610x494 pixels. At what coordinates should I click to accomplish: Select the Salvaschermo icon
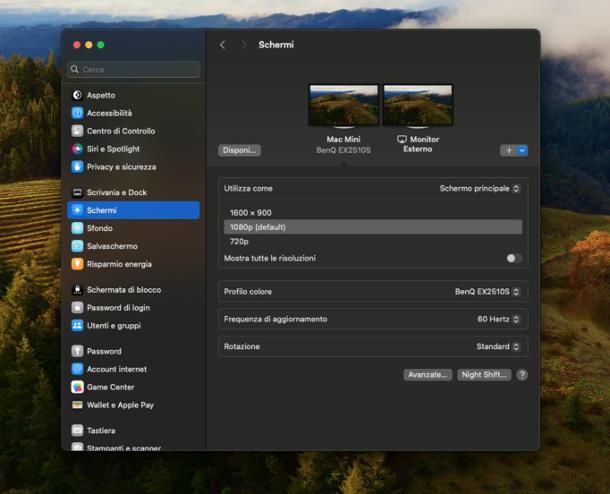coord(77,246)
